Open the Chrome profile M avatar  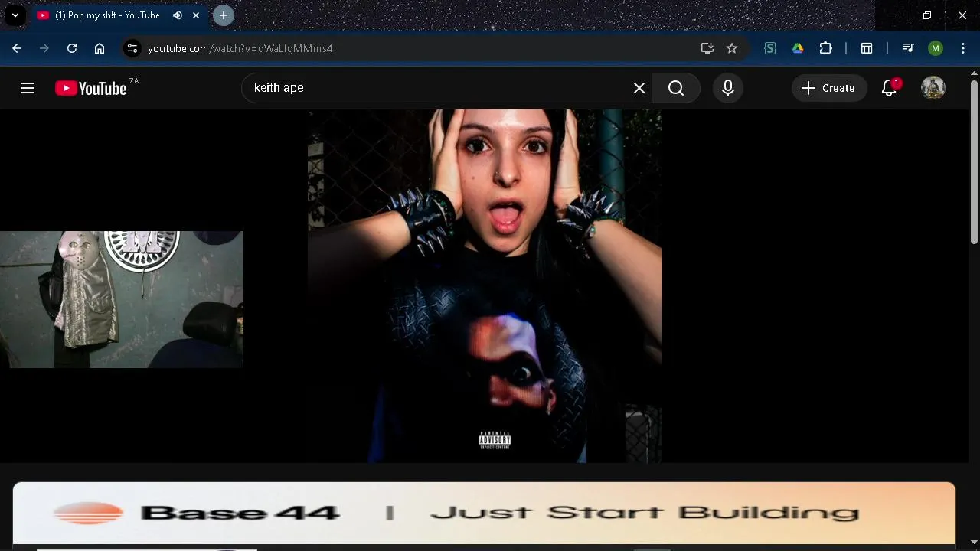[x=936, y=48]
